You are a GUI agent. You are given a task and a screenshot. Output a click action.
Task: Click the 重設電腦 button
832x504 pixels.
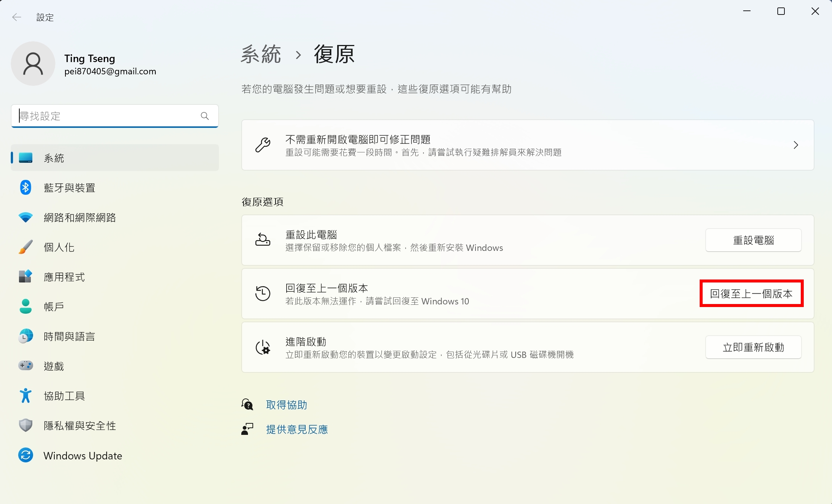753,240
